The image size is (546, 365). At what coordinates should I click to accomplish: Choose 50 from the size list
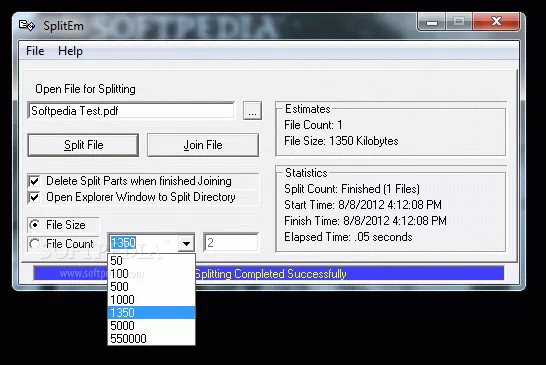coord(151,261)
